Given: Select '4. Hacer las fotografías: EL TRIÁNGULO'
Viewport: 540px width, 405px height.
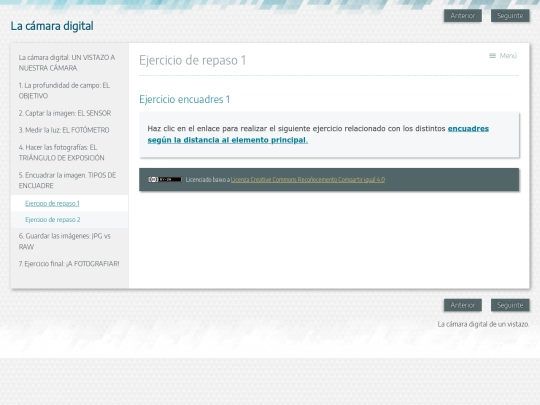Looking at the screenshot, I should point(69,153).
